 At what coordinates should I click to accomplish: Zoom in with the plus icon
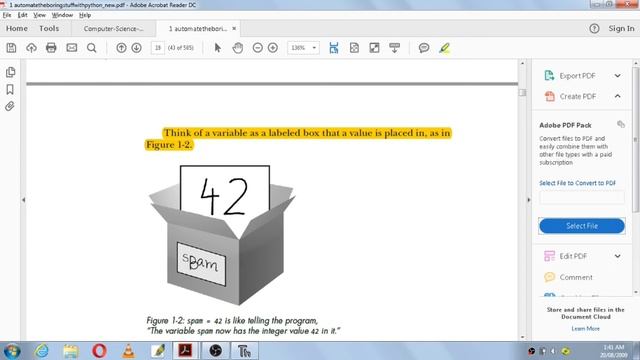pos(273,48)
